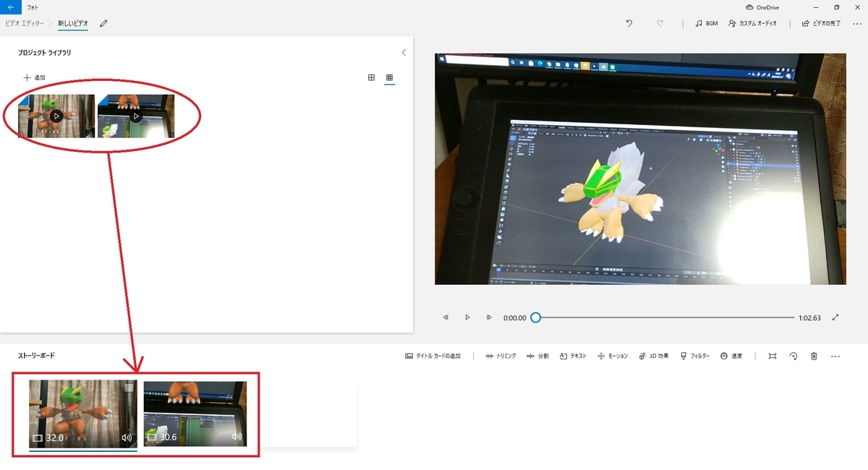
Task: Delete the selected clip with trash icon
Action: click(814, 356)
